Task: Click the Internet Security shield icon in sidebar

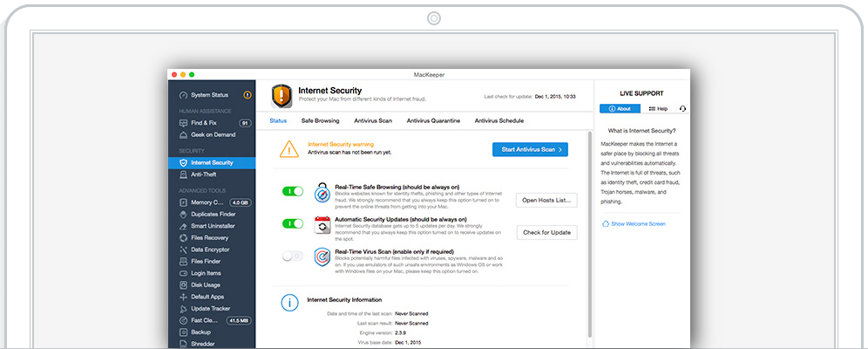Action: (x=183, y=163)
